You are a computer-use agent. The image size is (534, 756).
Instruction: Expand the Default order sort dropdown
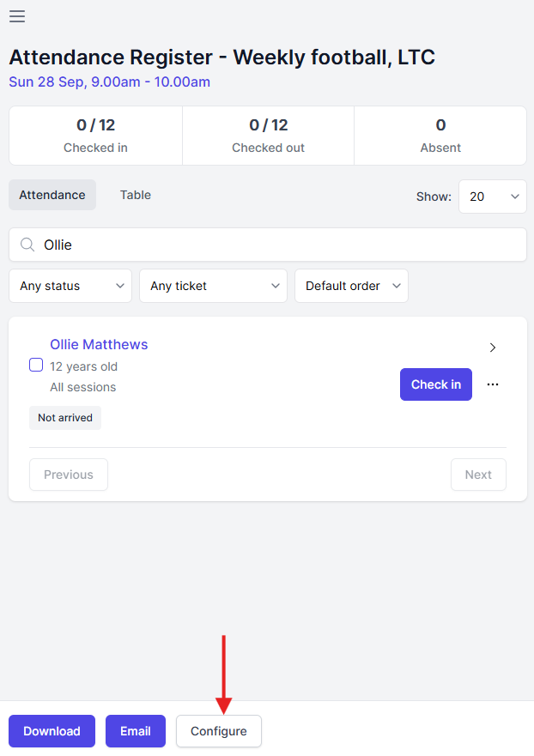coord(351,286)
